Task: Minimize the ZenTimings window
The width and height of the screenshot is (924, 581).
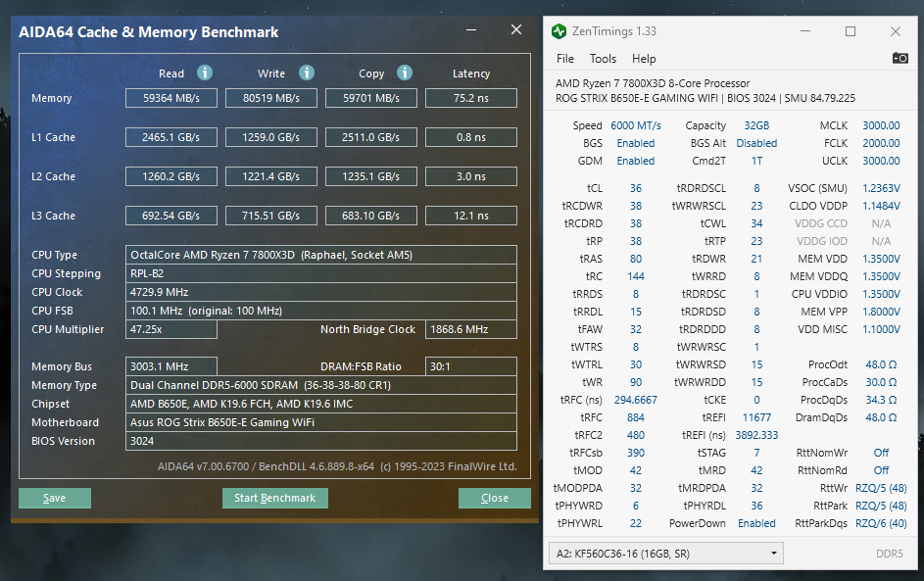Action: pyautogui.click(x=805, y=31)
